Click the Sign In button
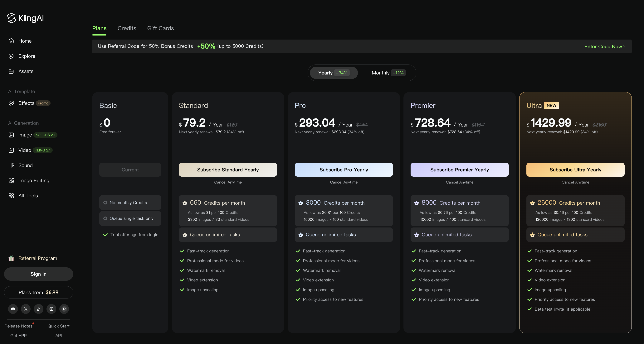This screenshot has width=644, height=344. pyautogui.click(x=38, y=274)
